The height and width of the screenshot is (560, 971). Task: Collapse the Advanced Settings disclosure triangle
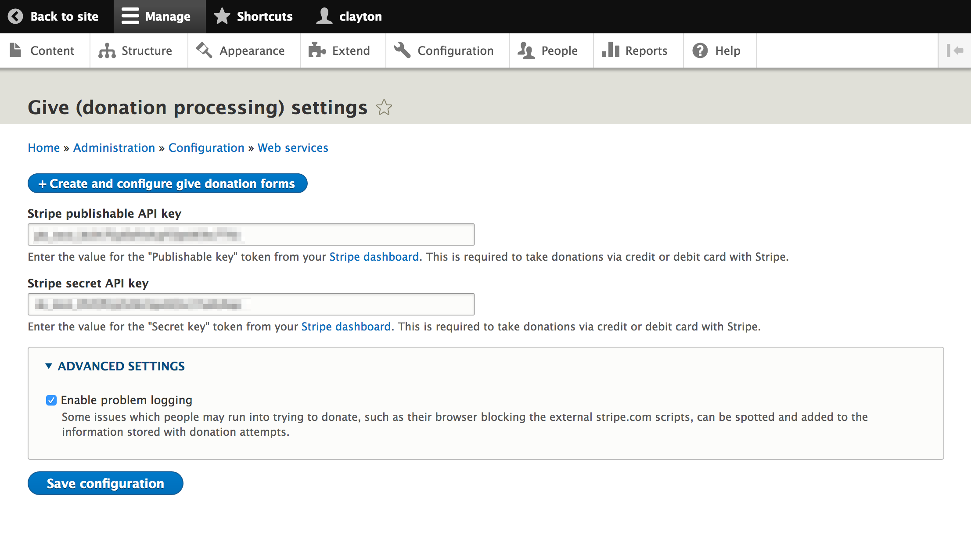49,366
